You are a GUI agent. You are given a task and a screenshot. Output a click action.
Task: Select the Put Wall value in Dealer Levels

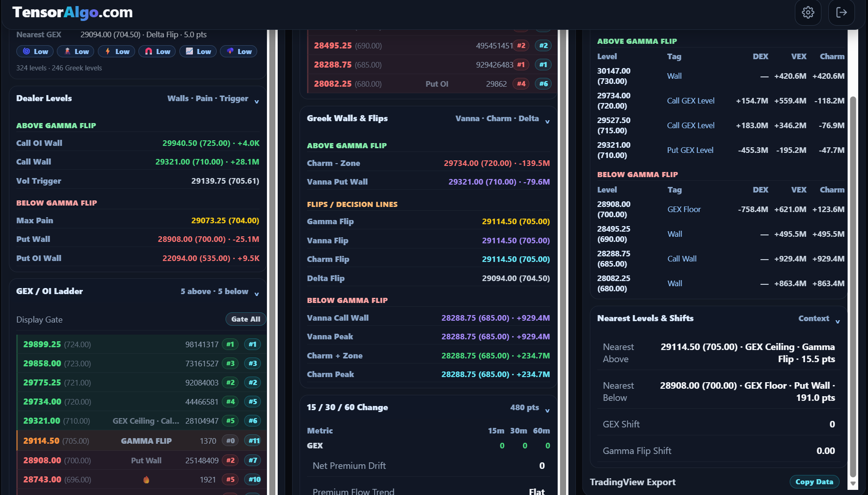209,239
